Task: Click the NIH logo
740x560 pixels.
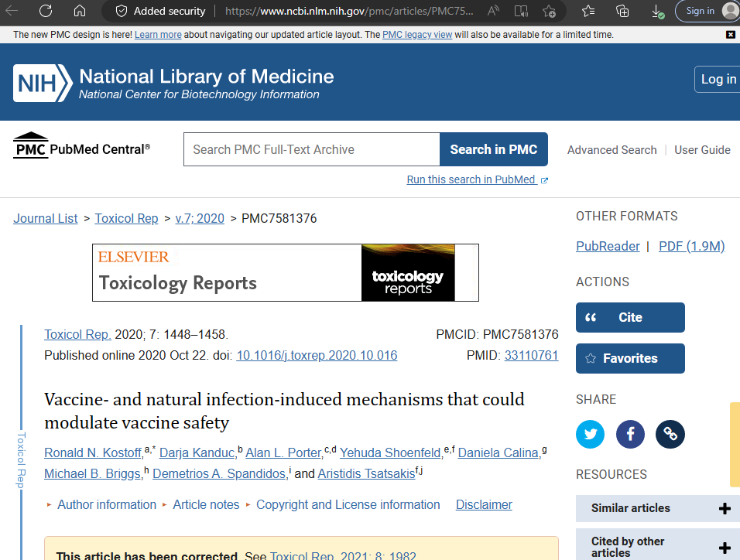Action: click(x=43, y=83)
